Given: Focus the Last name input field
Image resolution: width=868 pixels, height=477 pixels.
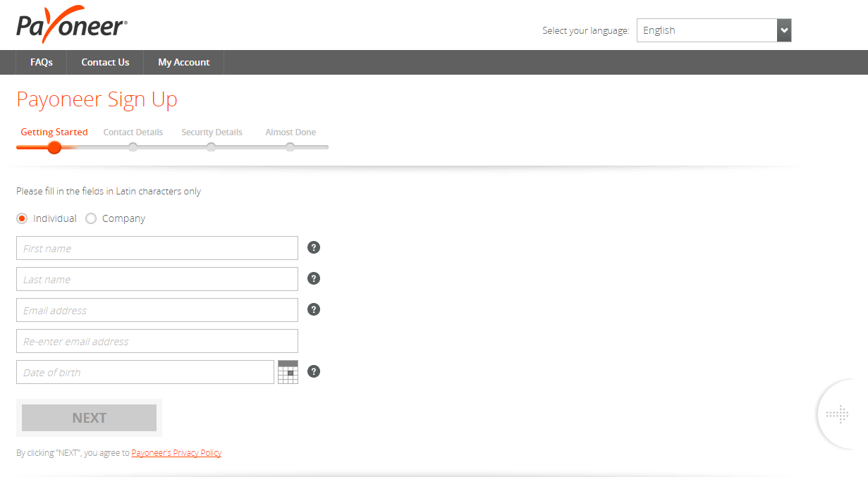Looking at the screenshot, I should pos(157,279).
